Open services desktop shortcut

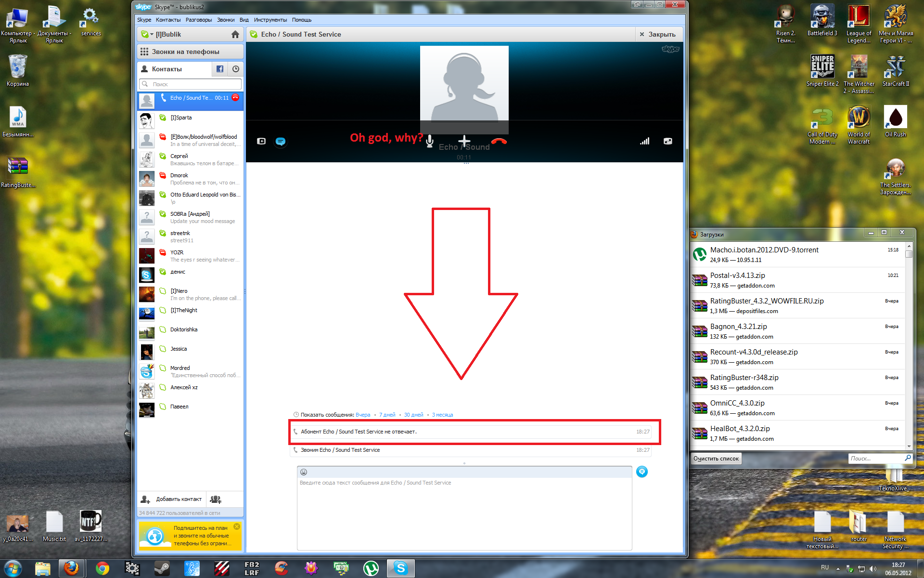click(91, 21)
